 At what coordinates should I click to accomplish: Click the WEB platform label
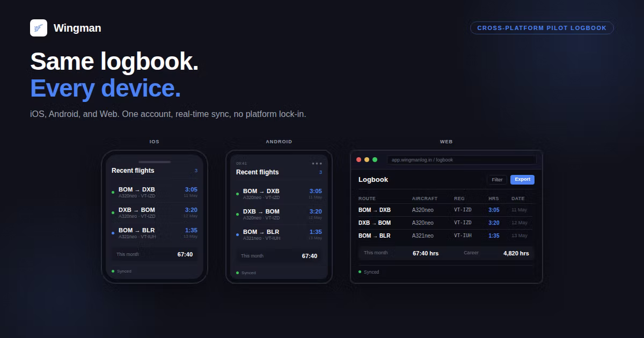[x=446, y=142]
